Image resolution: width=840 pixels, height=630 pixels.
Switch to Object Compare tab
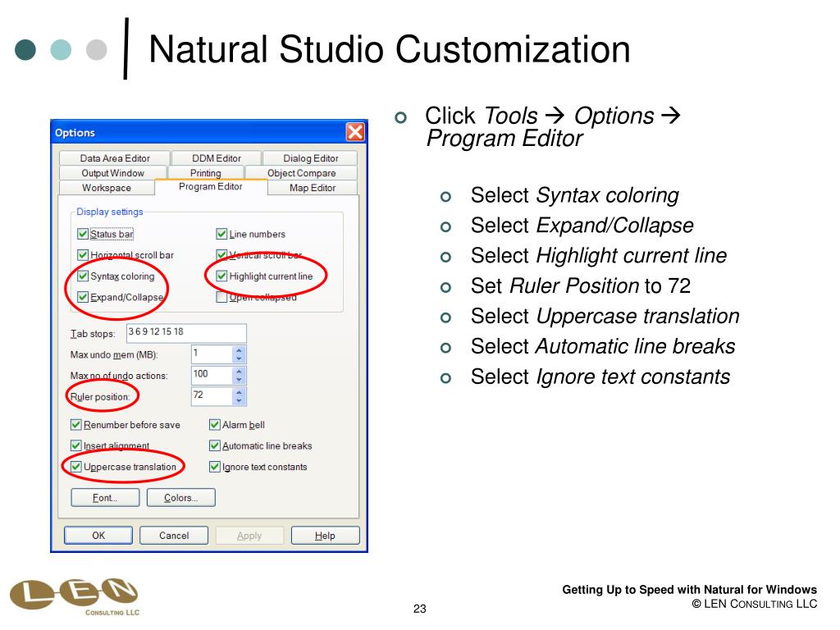302,173
